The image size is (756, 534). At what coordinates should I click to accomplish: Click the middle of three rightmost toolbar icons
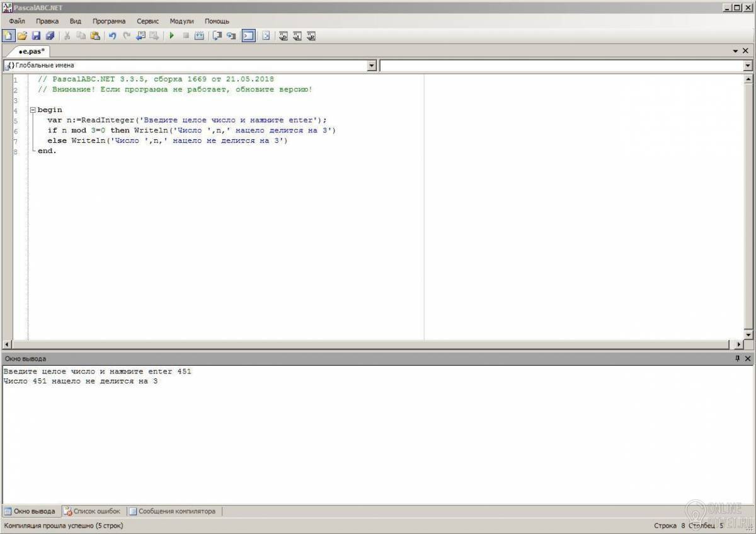tap(297, 36)
